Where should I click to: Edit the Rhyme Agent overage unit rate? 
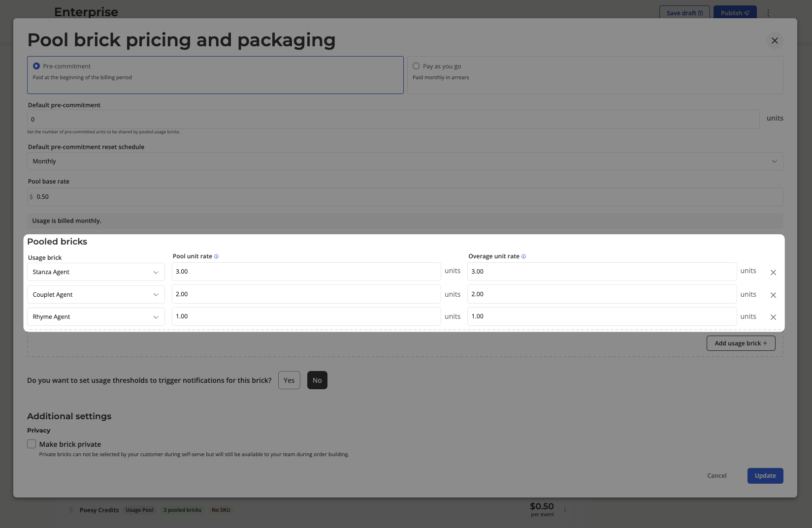(x=602, y=316)
